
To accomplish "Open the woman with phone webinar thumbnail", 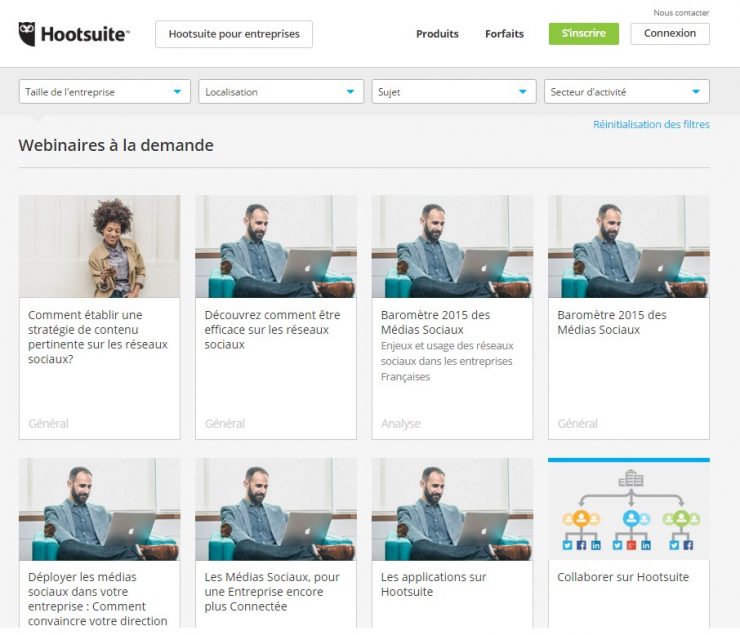I will [x=99, y=246].
